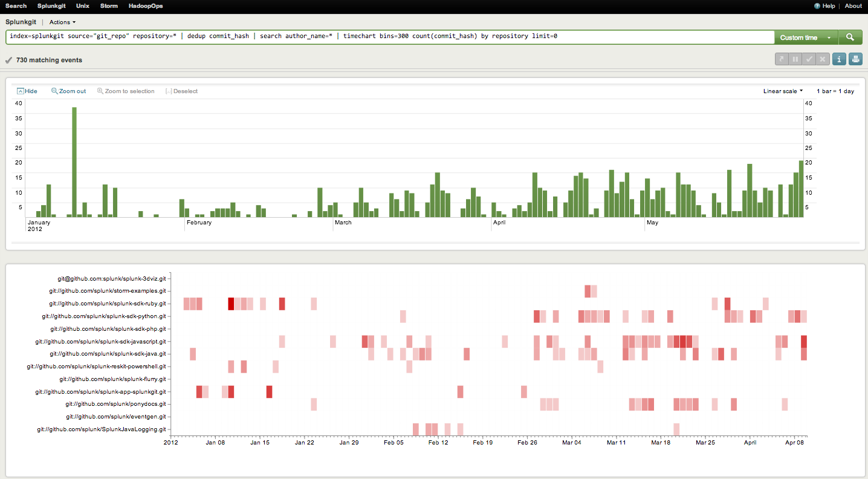Switch to the Unix app menu
The image size is (868, 479).
click(x=83, y=6)
